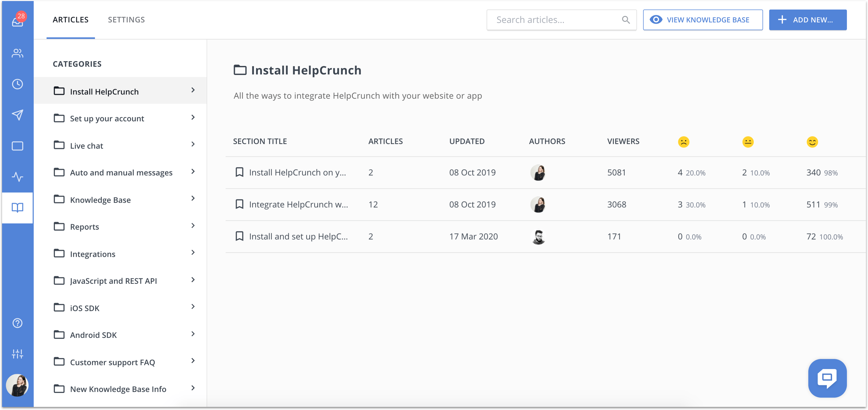The height and width of the screenshot is (410, 868).
Task: Expand Integrations category chevron
Action: tap(193, 252)
